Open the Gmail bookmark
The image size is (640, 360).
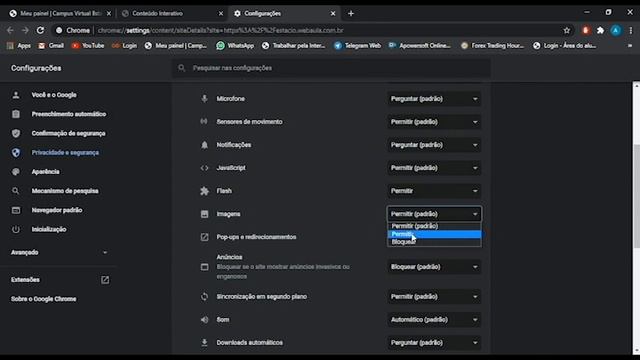click(x=51, y=46)
